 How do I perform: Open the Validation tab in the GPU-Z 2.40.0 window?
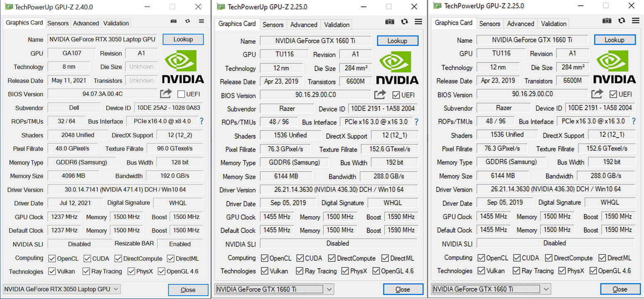click(x=116, y=23)
